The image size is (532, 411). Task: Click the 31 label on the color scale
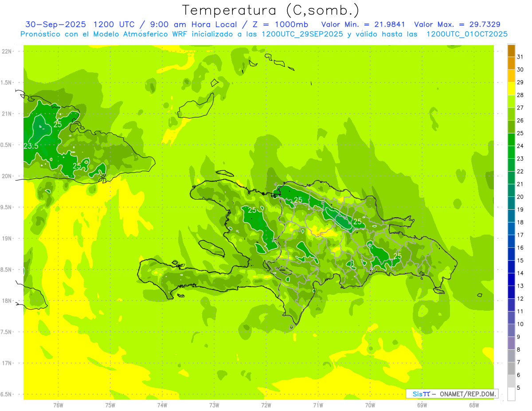click(520, 57)
